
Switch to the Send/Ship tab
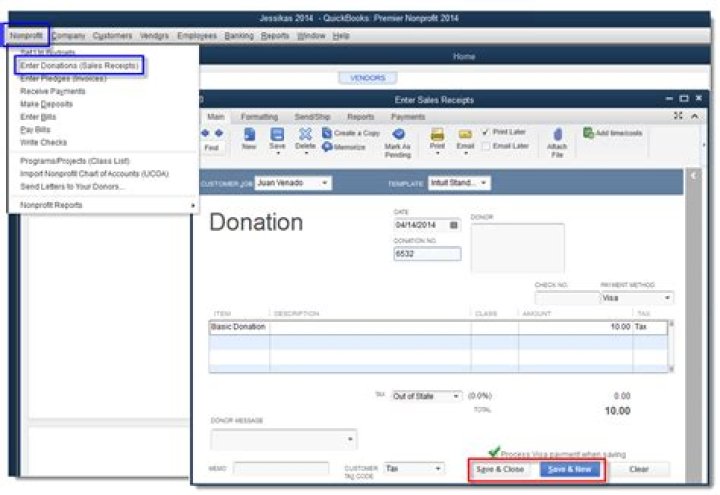click(312, 117)
